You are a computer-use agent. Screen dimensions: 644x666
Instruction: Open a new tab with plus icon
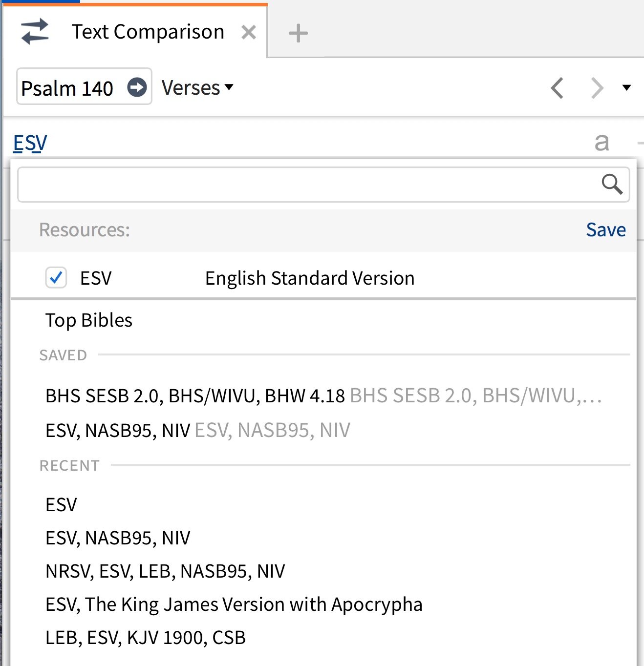click(298, 33)
